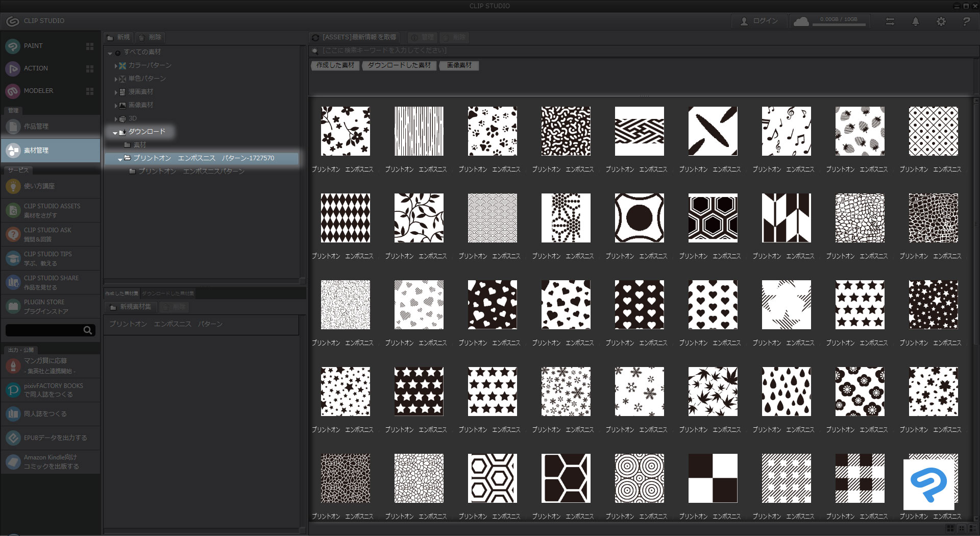Image resolution: width=980 pixels, height=536 pixels.
Task: Select maple leaves pattern thumbnail
Action: [x=713, y=392]
